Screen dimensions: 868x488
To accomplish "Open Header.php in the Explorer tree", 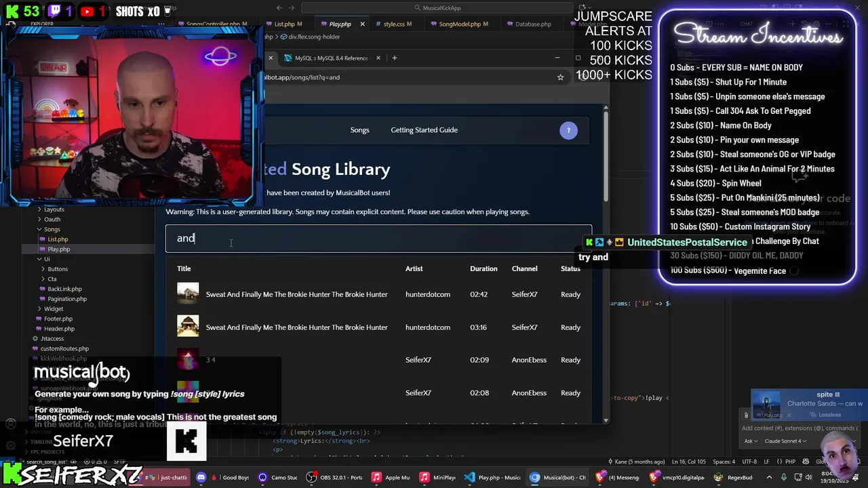I will pos(59,329).
